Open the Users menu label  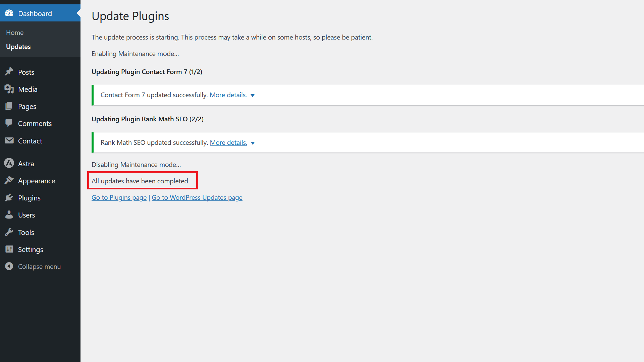click(x=26, y=215)
